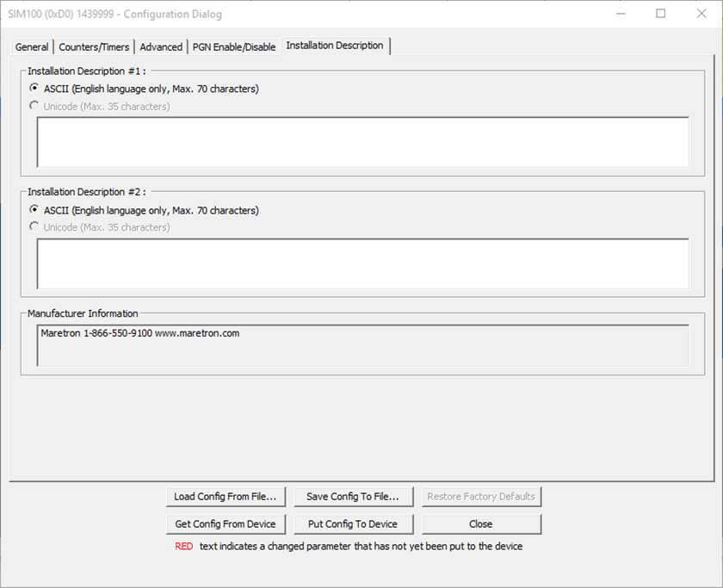Maximize the Configuration Dialog window

[661, 14]
